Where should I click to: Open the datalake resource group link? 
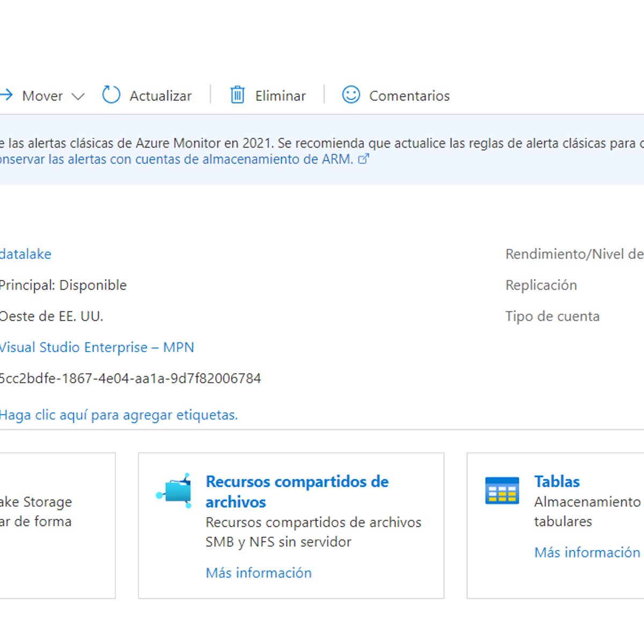(26, 254)
